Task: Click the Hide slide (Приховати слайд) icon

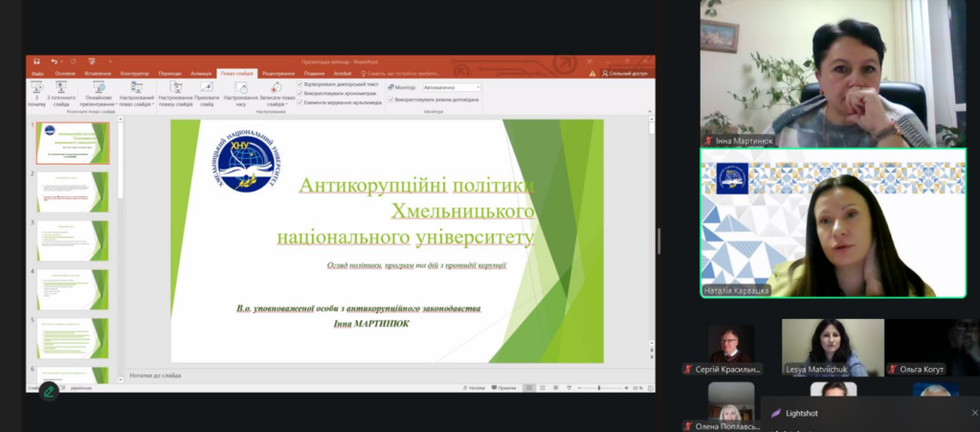Action: tap(207, 87)
